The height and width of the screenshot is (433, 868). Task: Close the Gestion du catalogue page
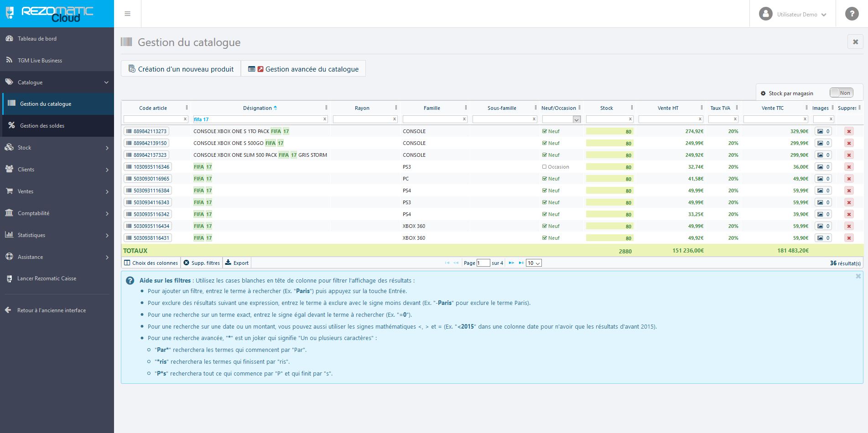(855, 42)
